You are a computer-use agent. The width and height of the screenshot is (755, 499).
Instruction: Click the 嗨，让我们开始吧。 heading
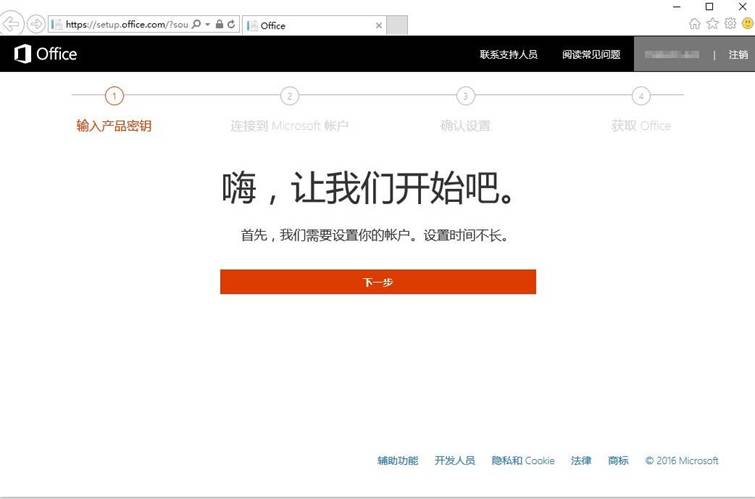(369, 188)
